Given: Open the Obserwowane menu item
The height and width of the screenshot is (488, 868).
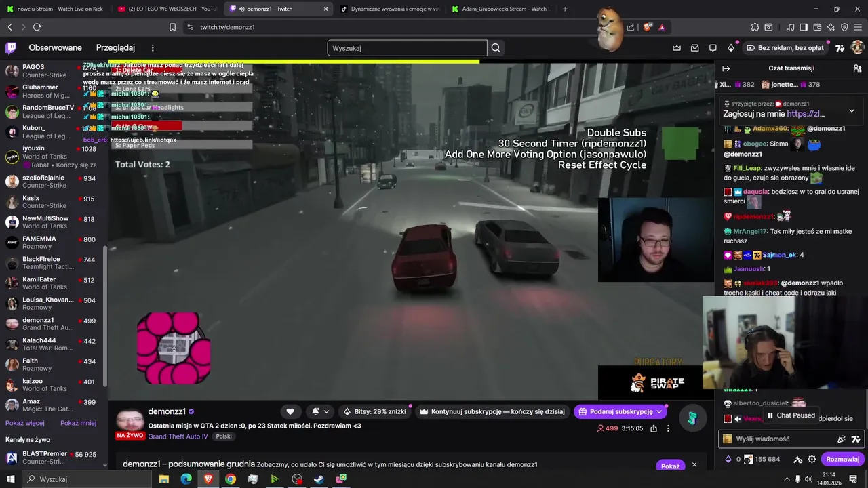Looking at the screenshot, I should (55, 48).
